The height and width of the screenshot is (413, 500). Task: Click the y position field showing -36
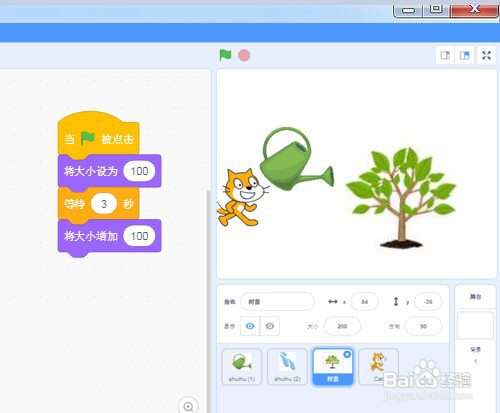coord(428,302)
